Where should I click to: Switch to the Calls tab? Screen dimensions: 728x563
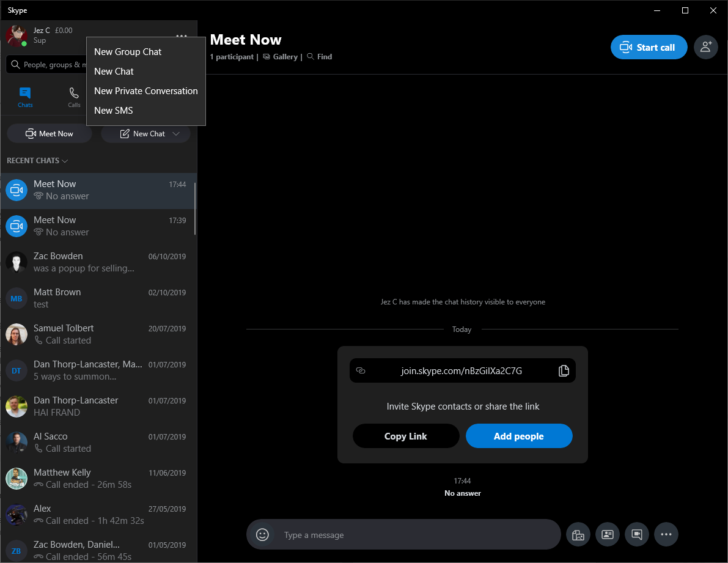tap(74, 95)
